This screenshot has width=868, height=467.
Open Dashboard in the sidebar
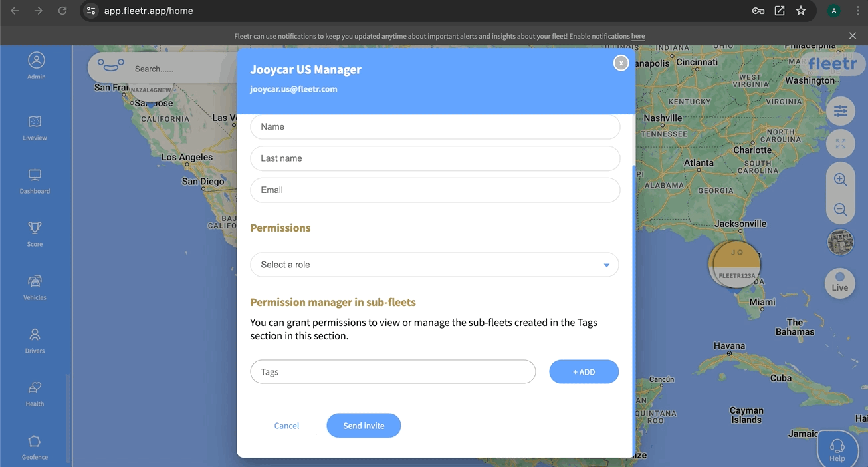tap(35, 181)
